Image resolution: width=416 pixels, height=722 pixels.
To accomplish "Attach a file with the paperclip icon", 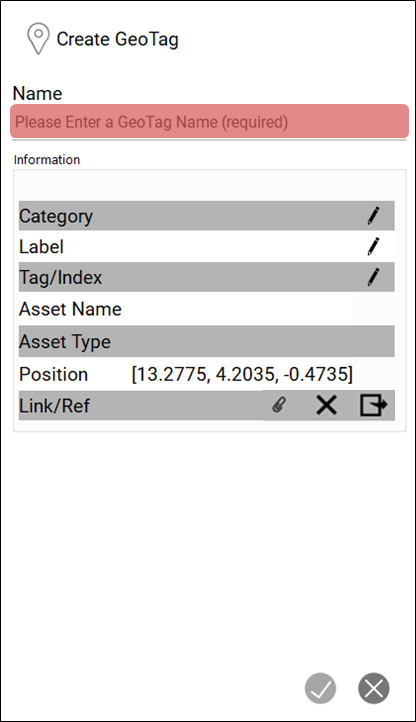I will [279, 405].
